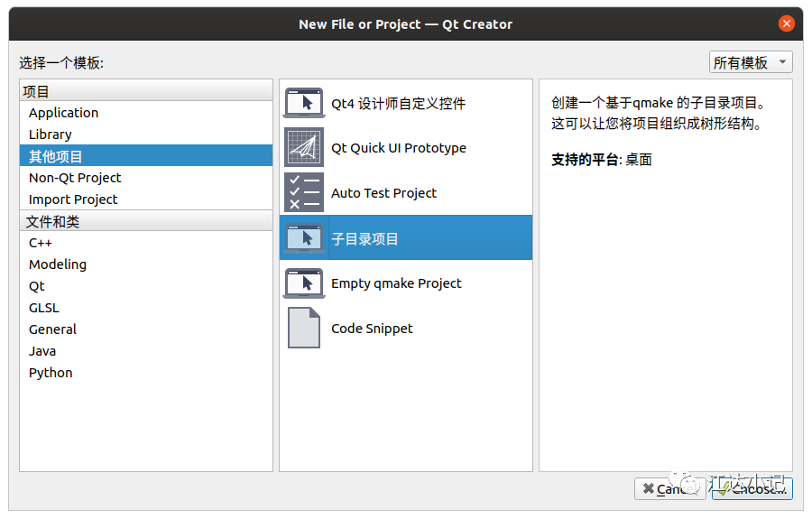
Task: Select the Qt Quick UI Prototype template label
Action: click(399, 148)
